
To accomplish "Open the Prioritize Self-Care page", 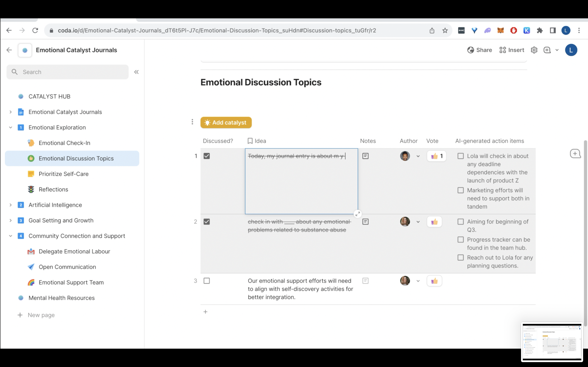I will click(x=63, y=174).
